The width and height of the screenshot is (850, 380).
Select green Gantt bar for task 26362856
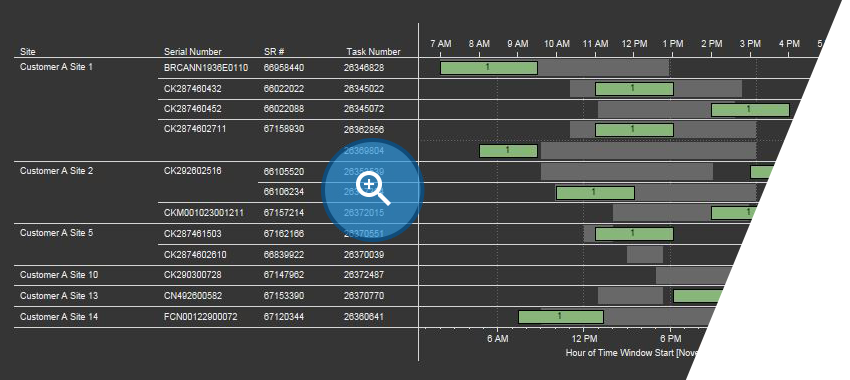pos(634,130)
